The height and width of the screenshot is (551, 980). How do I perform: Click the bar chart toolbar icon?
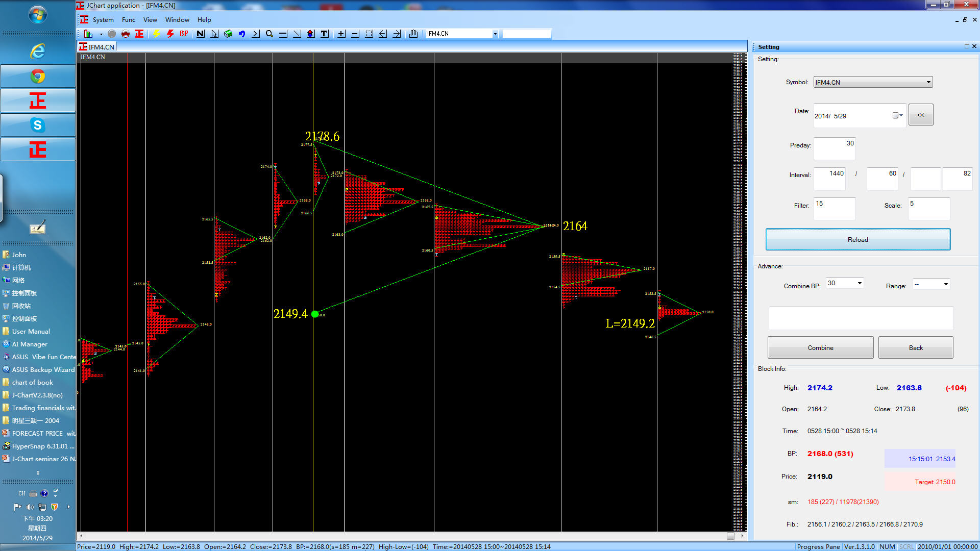tap(88, 34)
